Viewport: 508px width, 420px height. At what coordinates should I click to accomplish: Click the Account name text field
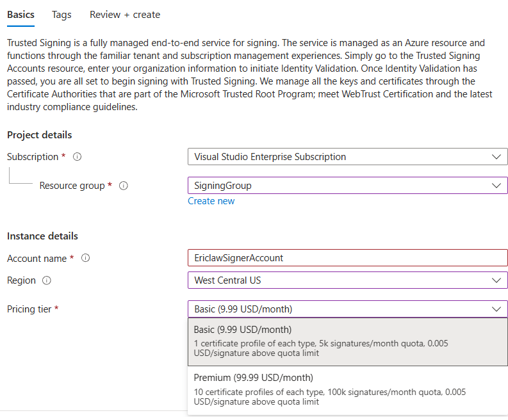pos(348,258)
